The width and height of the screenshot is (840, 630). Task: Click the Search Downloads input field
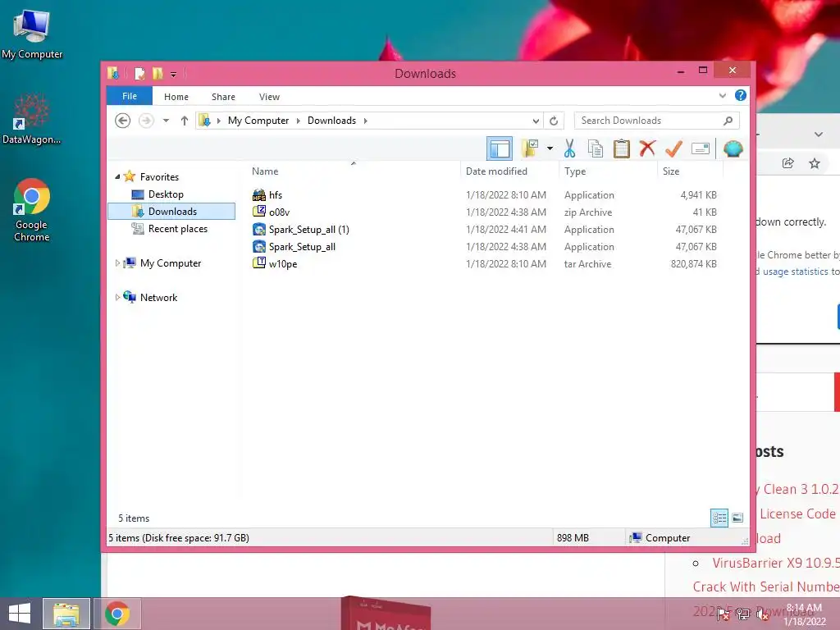tap(648, 121)
